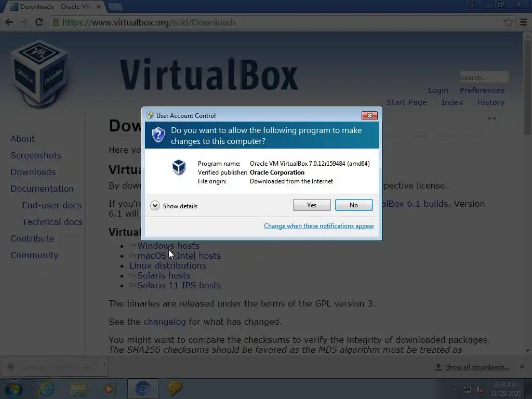The width and height of the screenshot is (532, 399).
Task: Click the website search field
Action: pyautogui.click(x=484, y=77)
